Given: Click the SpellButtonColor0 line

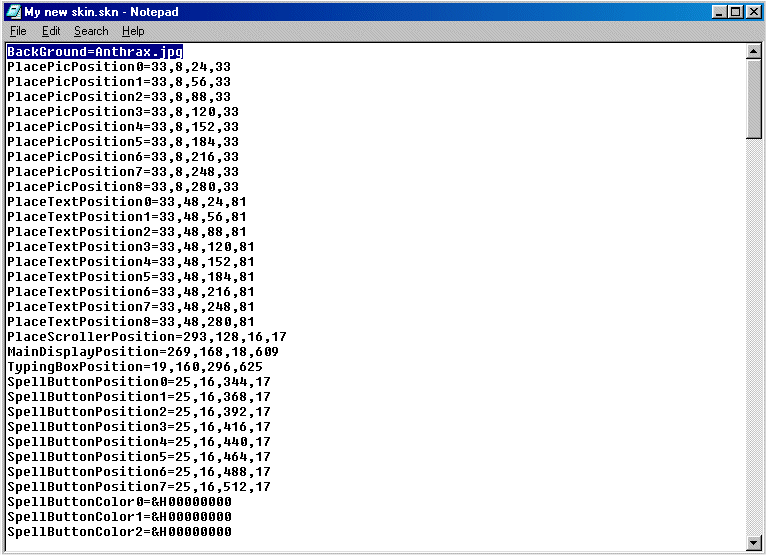Looking at the screenshot, I should (x=119, y=502).
